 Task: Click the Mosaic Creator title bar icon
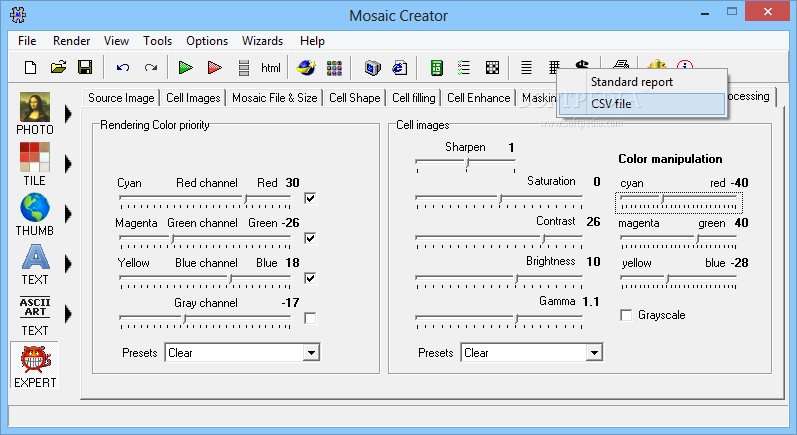[x=18, y=15]
